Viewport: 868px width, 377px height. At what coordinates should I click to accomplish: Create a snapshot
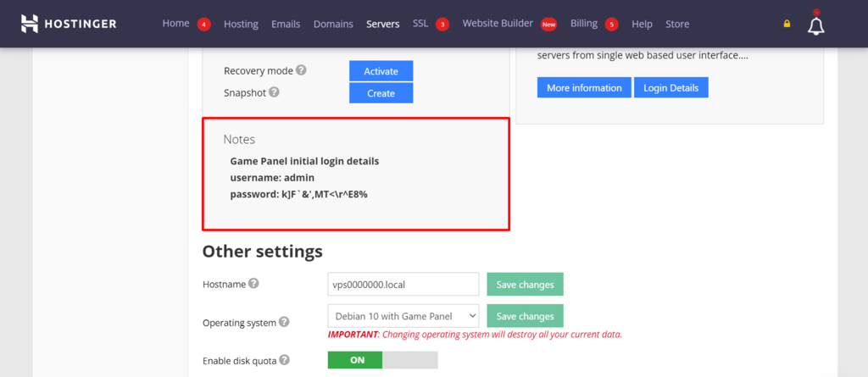point(381,93)
